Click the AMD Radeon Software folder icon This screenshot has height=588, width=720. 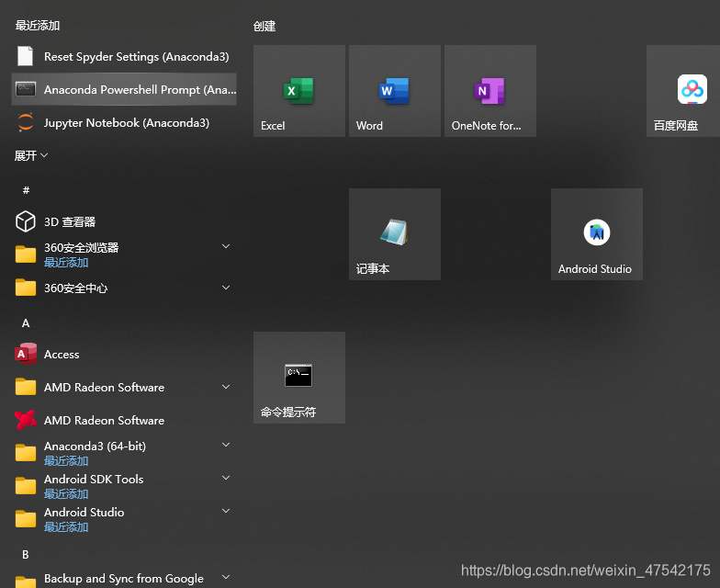pos(26,387)
